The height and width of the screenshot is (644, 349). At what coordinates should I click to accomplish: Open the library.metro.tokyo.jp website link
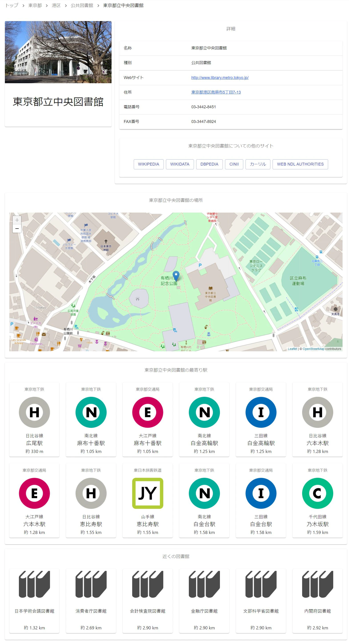220,77
